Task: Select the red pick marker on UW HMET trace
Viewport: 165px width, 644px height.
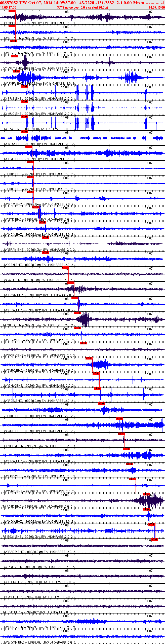Action: [29, 147]
